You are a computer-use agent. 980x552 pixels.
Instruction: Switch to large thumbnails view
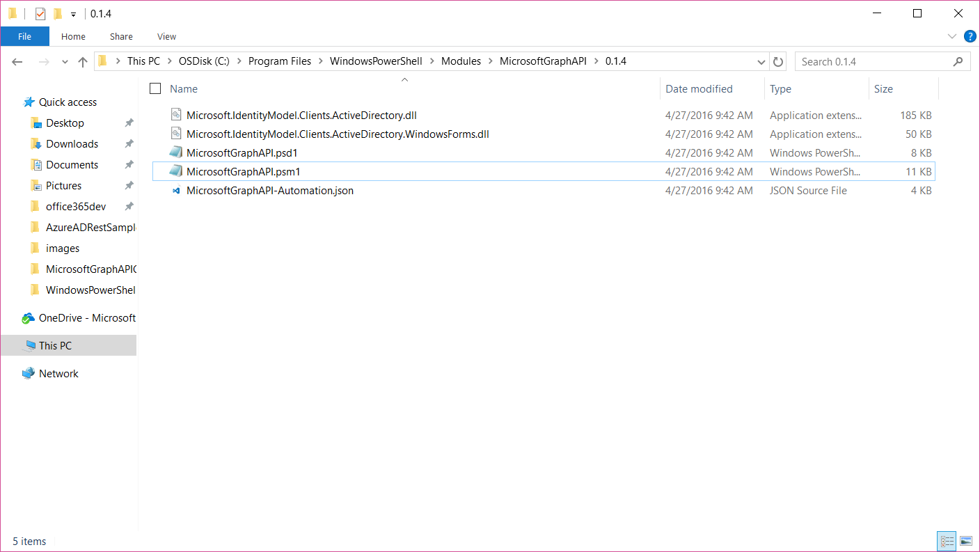click(966, 541)
